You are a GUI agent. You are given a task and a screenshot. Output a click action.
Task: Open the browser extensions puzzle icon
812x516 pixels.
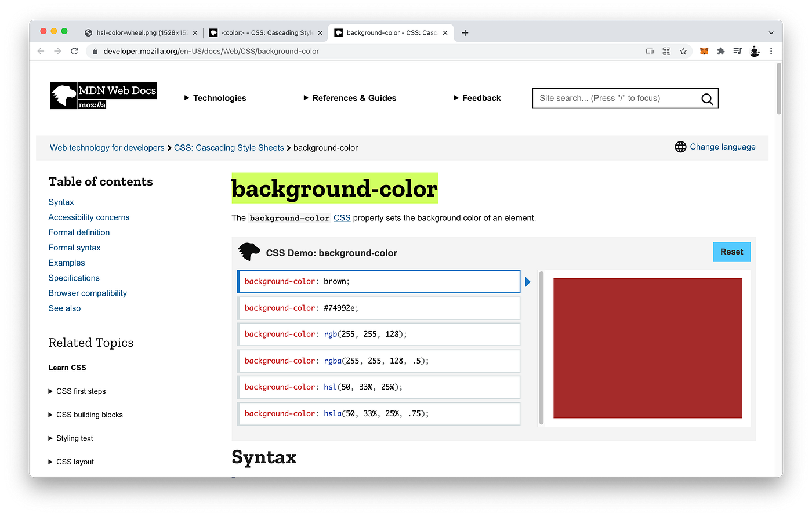tap(720, 51)
